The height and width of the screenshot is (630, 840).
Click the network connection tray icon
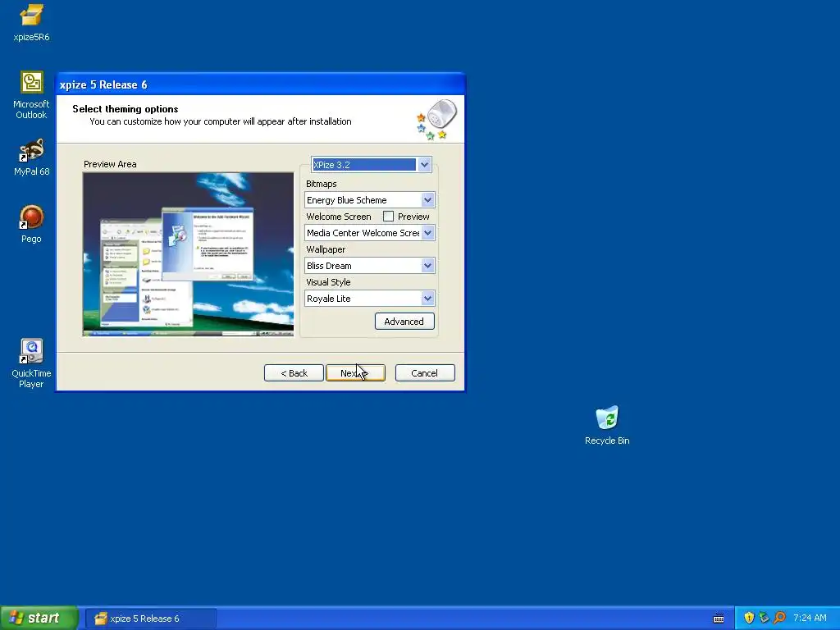[764, 618]
